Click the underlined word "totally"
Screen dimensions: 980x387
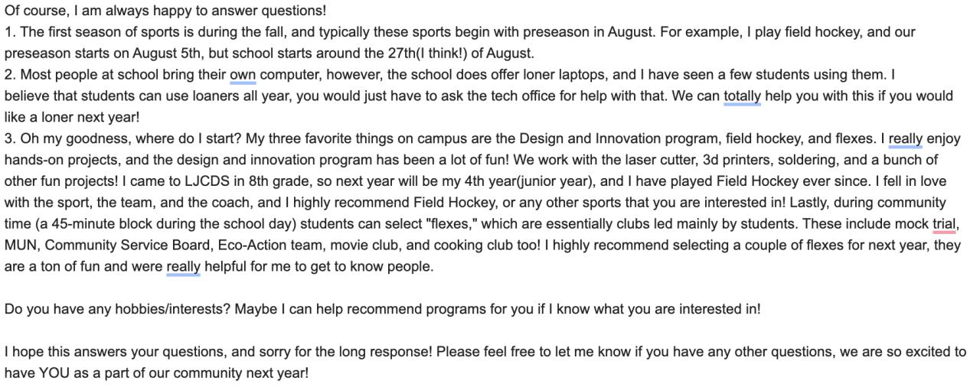point(741,96)
